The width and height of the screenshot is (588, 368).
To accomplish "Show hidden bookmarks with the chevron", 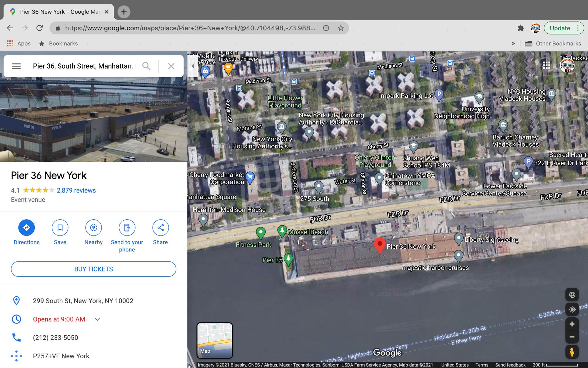I will [513, 44].
